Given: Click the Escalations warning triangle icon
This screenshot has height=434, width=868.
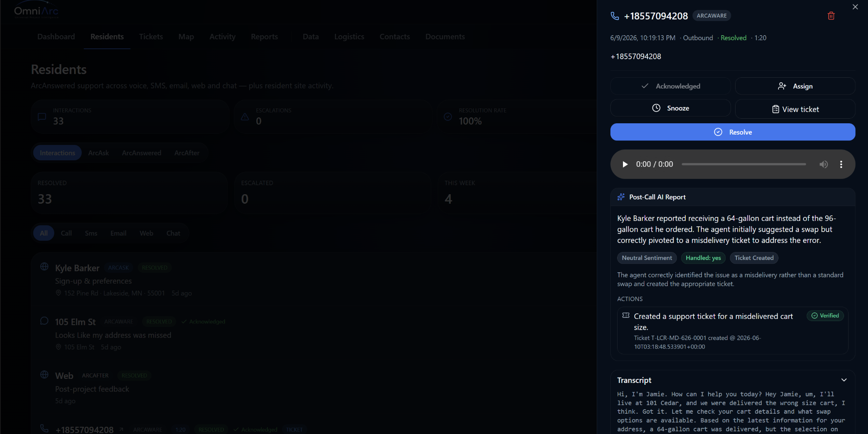Looking at the screenshot, I should pos(245,117).
